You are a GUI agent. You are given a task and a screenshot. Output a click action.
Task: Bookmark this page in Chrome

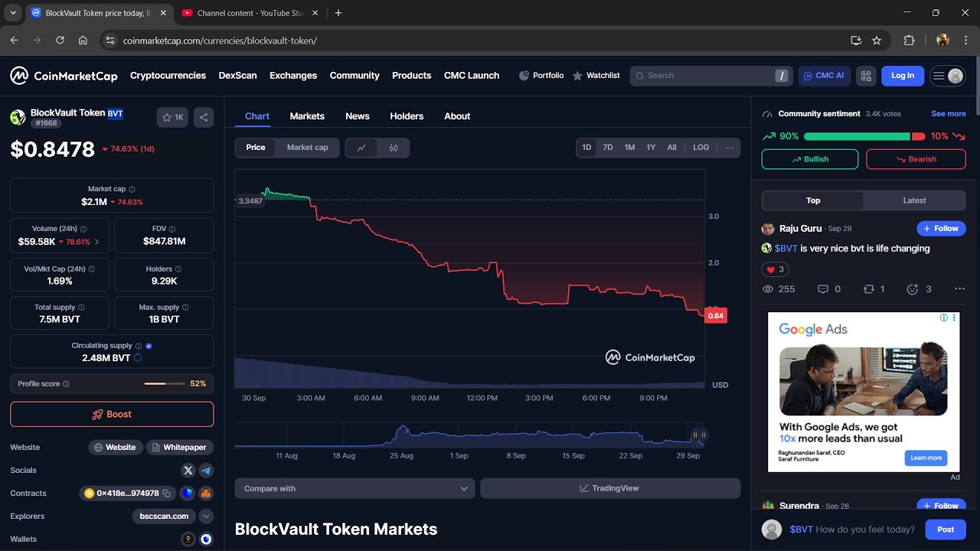[x=877, y=41]
